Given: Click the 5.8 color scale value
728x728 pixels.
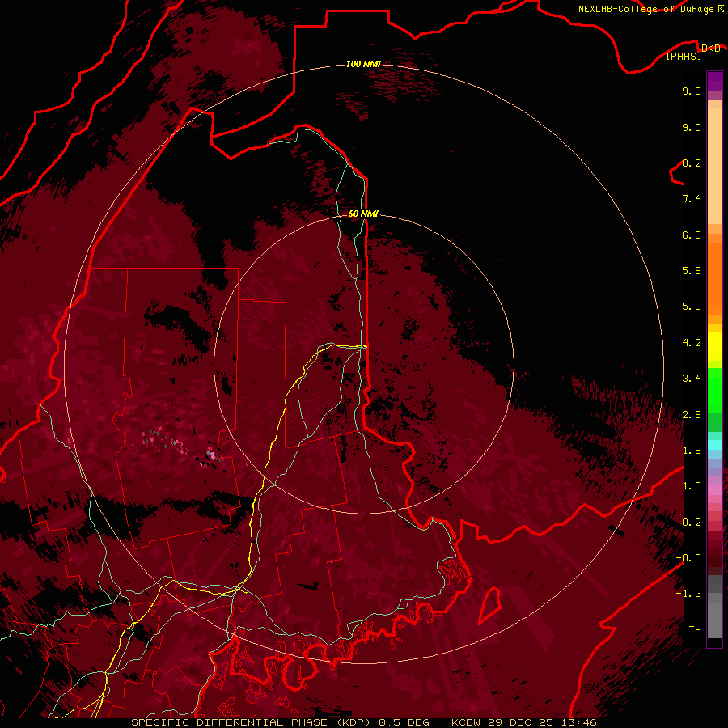Looking at the screenshot, I should coord(692,271).
